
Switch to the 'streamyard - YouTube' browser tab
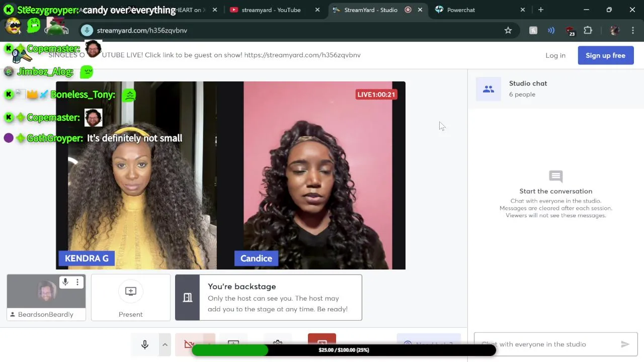coord(272,10)
